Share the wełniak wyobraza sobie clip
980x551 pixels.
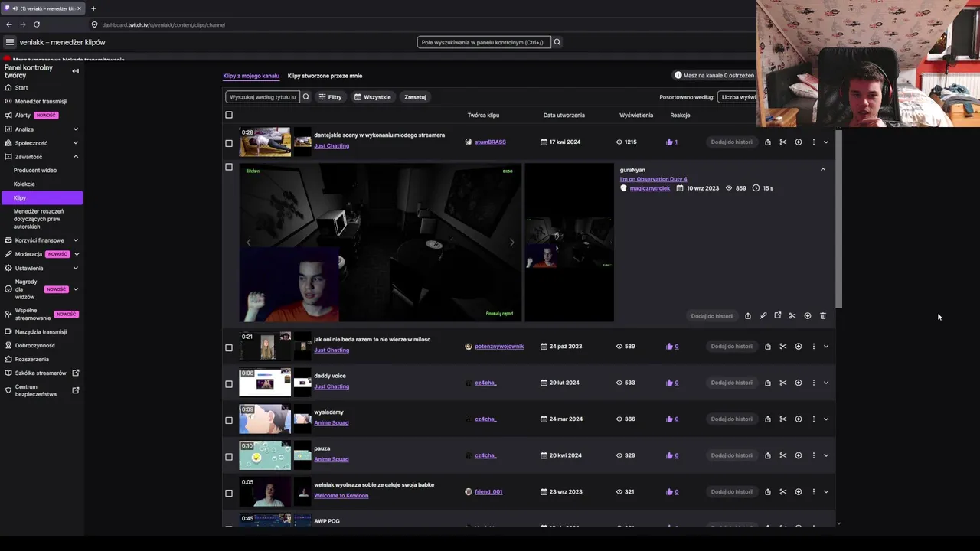coord(767,492)
